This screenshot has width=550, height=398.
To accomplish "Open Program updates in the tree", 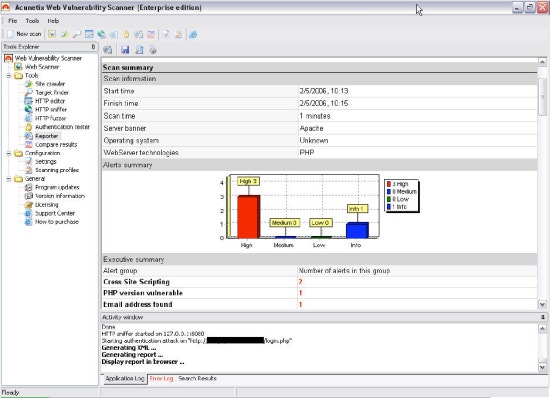I will tap(57, 187).
